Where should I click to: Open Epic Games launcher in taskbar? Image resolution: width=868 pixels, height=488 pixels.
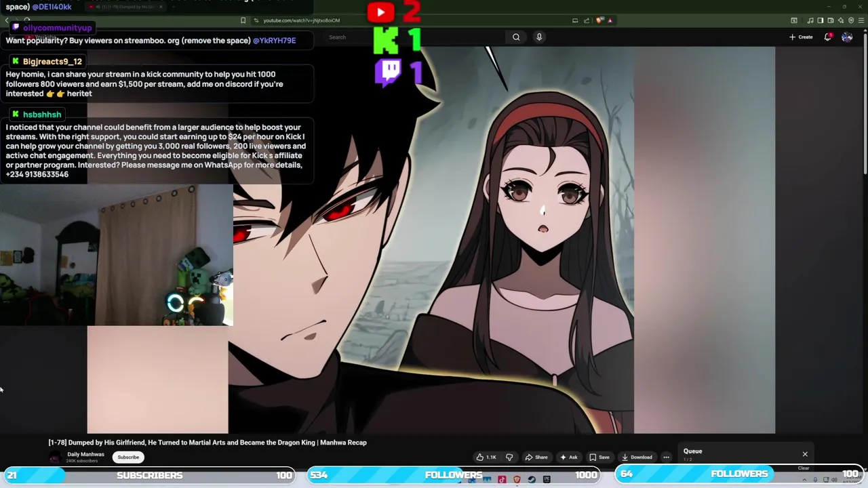tap(547, 480)
